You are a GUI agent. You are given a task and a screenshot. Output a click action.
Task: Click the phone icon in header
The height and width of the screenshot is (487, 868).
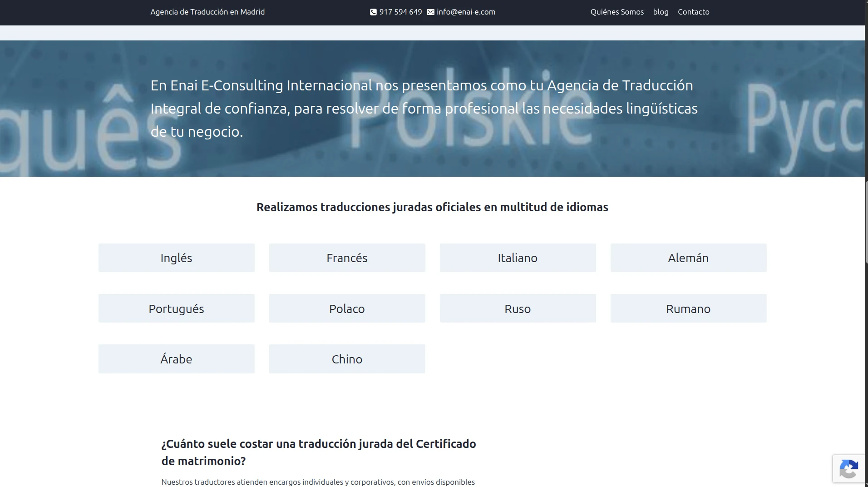[x=373, y=12]
